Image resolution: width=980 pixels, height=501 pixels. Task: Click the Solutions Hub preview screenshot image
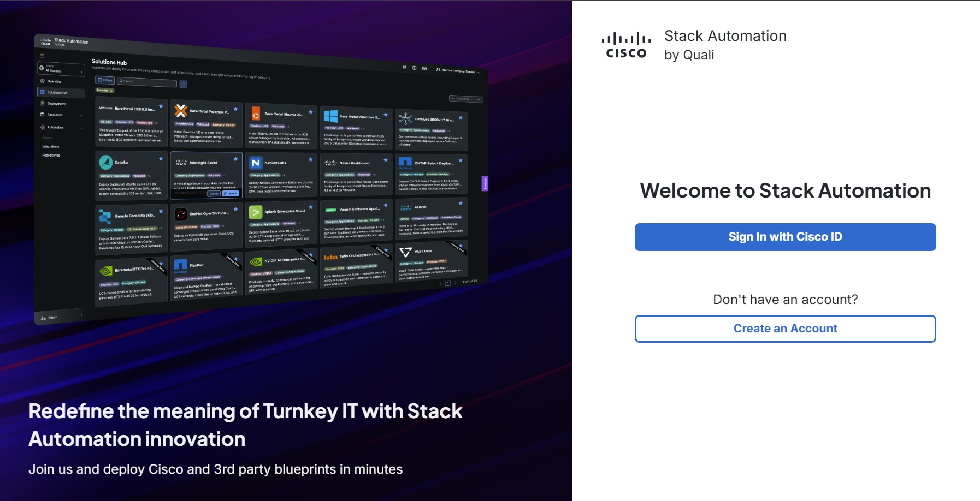tap(261, 179)
